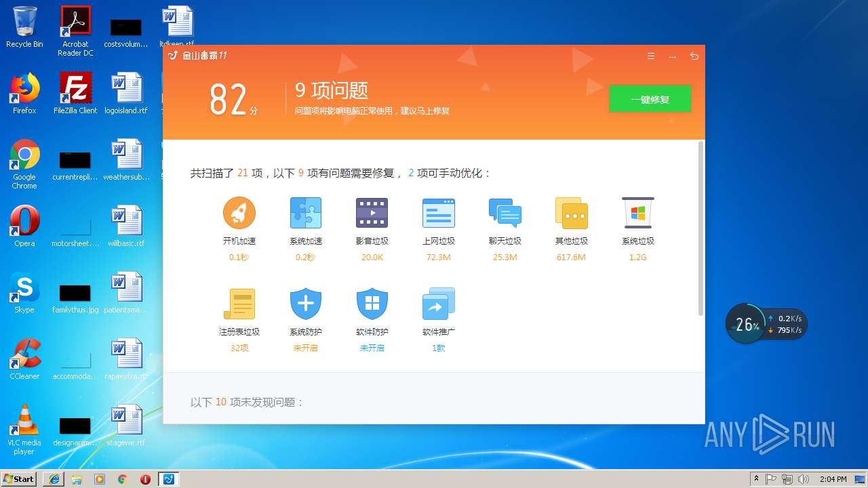Select the willbasic.rtf desktop file
The image size is (868, 488).
coord(126,226)
